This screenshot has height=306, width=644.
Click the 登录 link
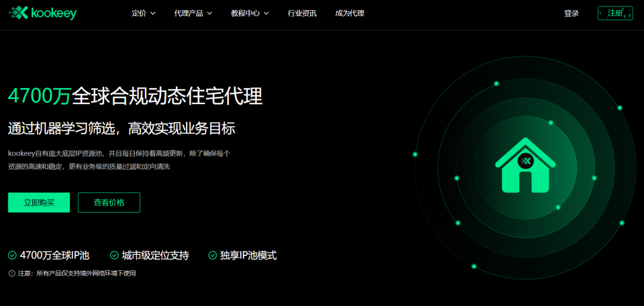coord(571,13)
